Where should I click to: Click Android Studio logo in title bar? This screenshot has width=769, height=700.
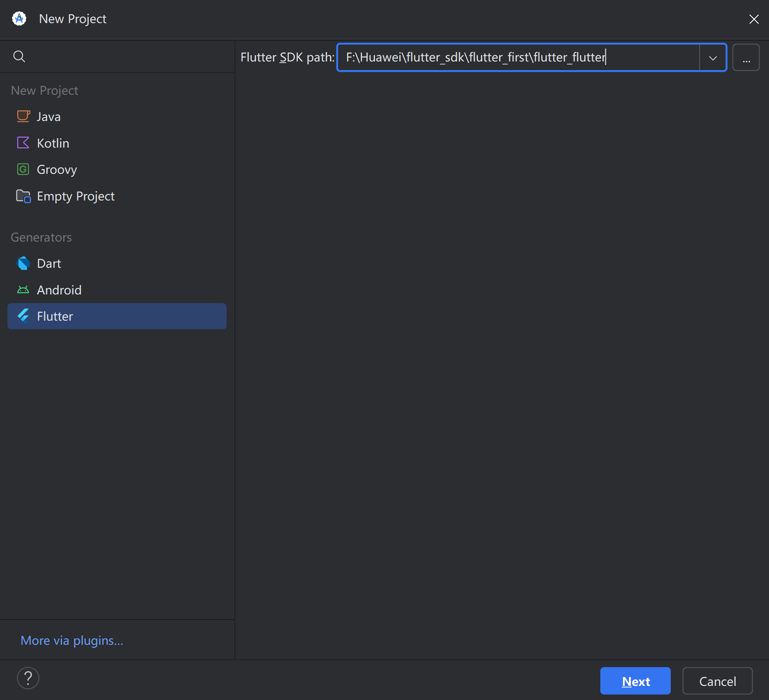coord(19,18)
